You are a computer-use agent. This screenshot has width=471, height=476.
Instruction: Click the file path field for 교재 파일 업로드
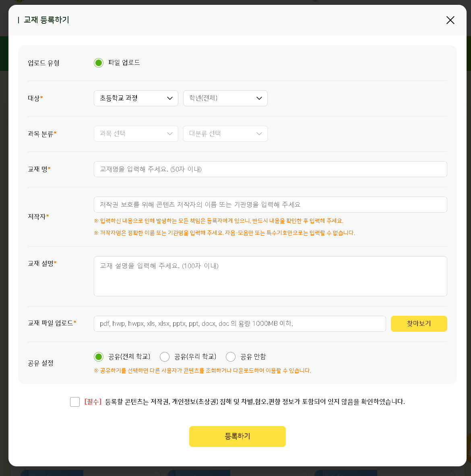[x=240, y=324]
